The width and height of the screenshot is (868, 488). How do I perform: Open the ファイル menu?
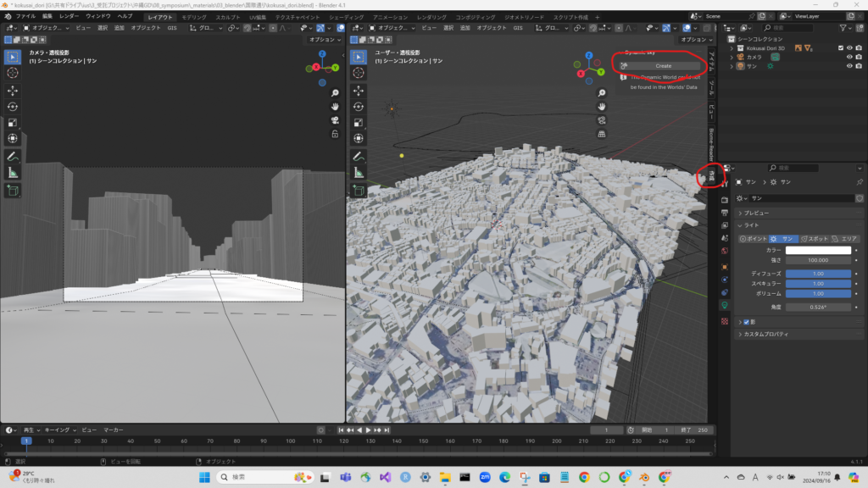25,16
